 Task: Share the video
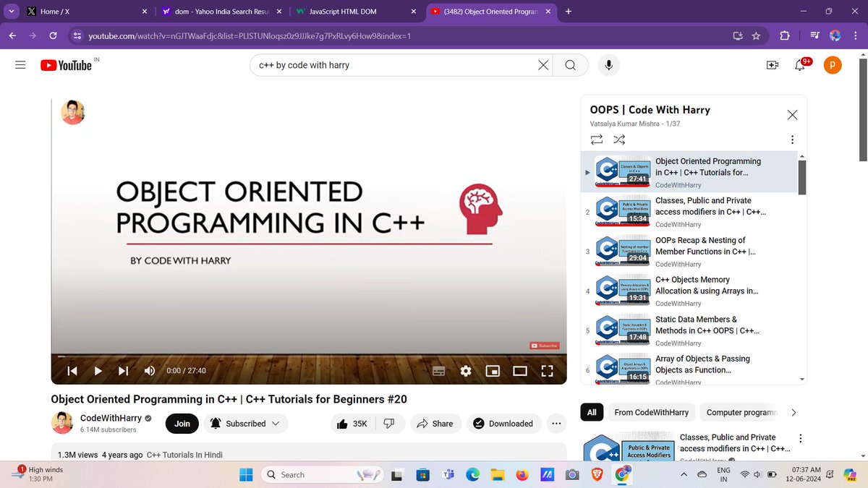(x=435, y=424)
